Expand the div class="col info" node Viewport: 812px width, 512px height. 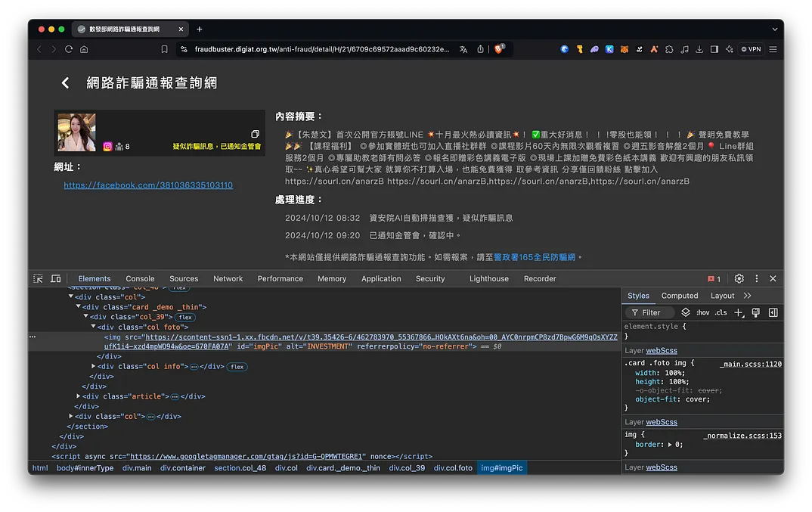(93, 366)
